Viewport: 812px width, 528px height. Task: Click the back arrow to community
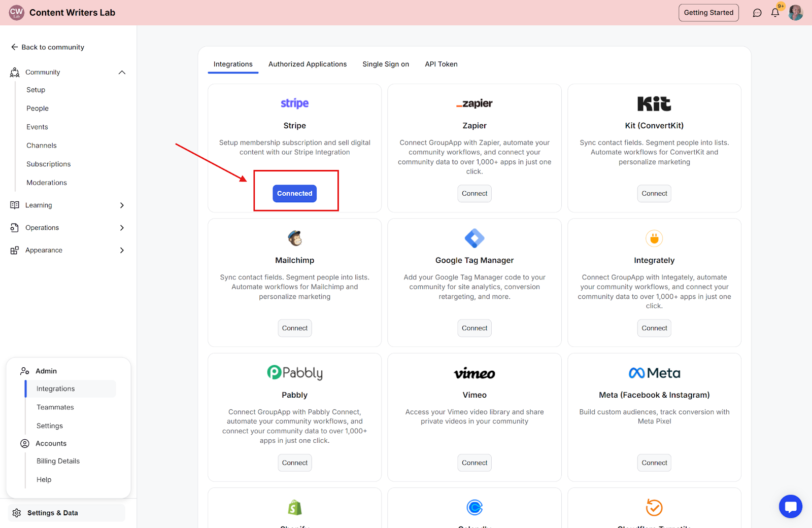tap(14, 47)
